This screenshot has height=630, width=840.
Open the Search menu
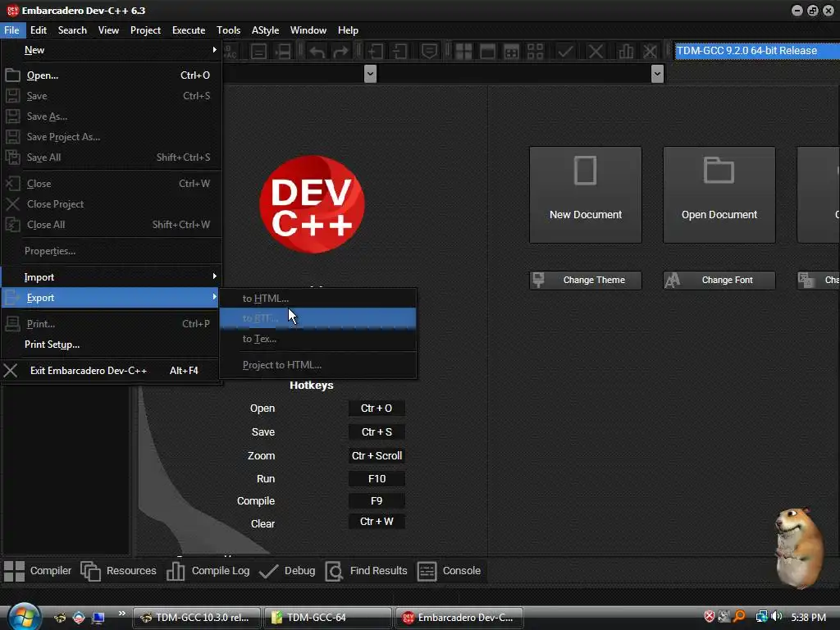pyautogui.click(x=72, y=30)
